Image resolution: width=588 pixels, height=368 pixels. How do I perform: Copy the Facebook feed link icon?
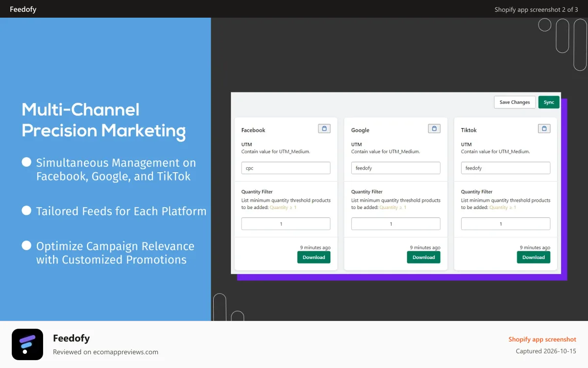point(324,129)
